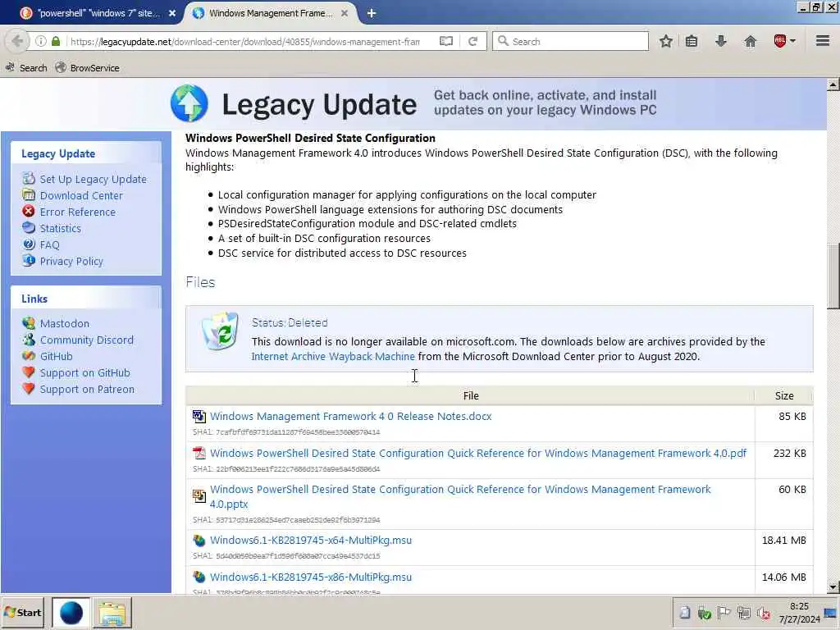
Task: Go to the home page icon
Action: 751,41
